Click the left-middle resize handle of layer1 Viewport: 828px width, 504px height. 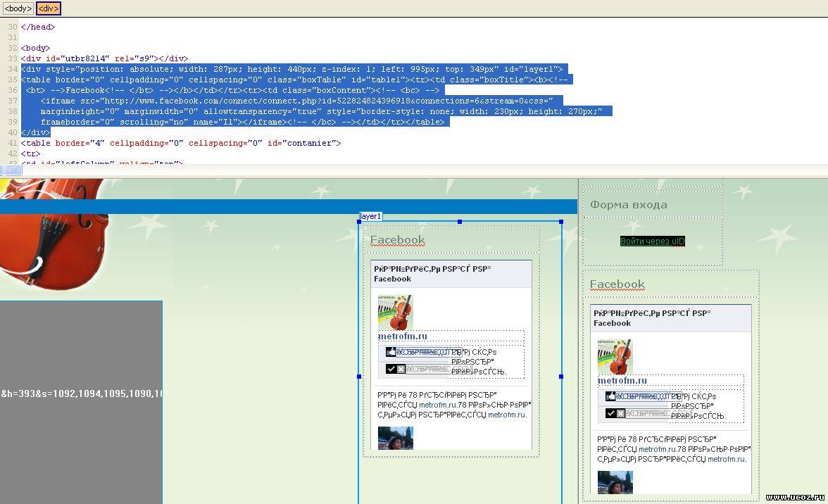click(359, 377)
